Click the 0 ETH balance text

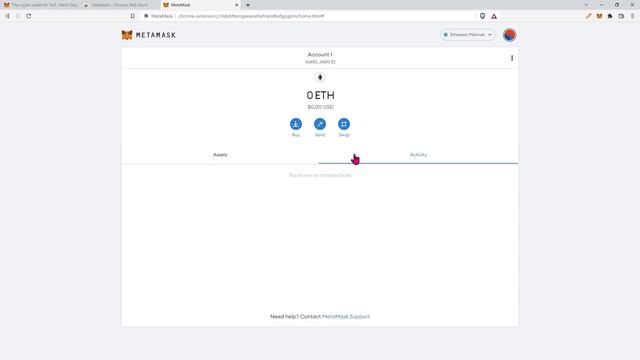coord(320,95)
